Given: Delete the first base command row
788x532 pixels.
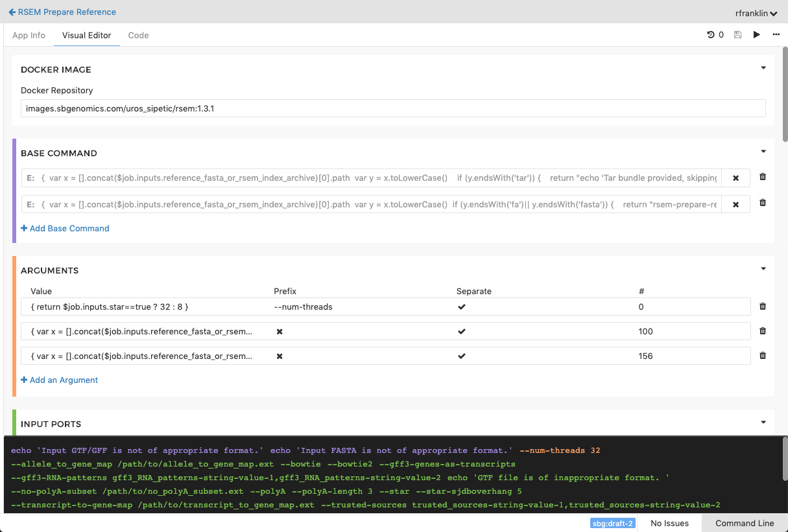Looking at the screenshot, I should 763,176.
